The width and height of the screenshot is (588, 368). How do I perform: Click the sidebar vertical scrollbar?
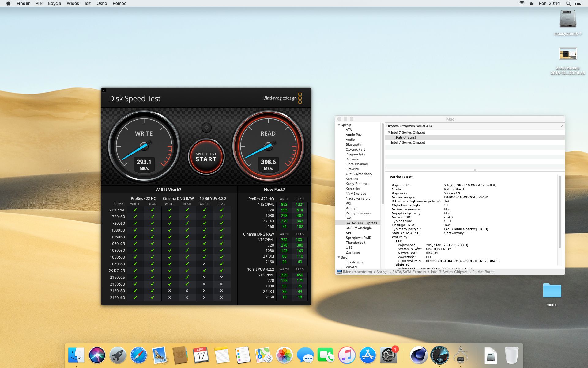click(383, 164)
